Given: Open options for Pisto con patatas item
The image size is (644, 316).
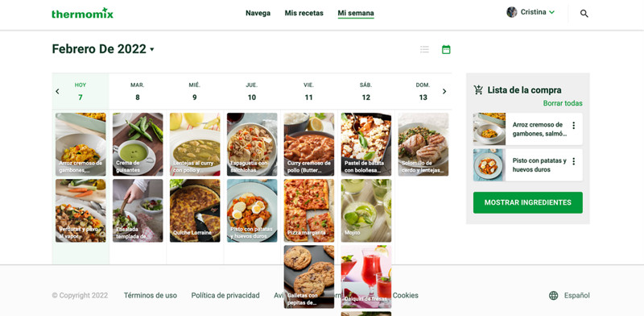Looking at the screenshot, I should pyautogui.click(x=574, y=161).
